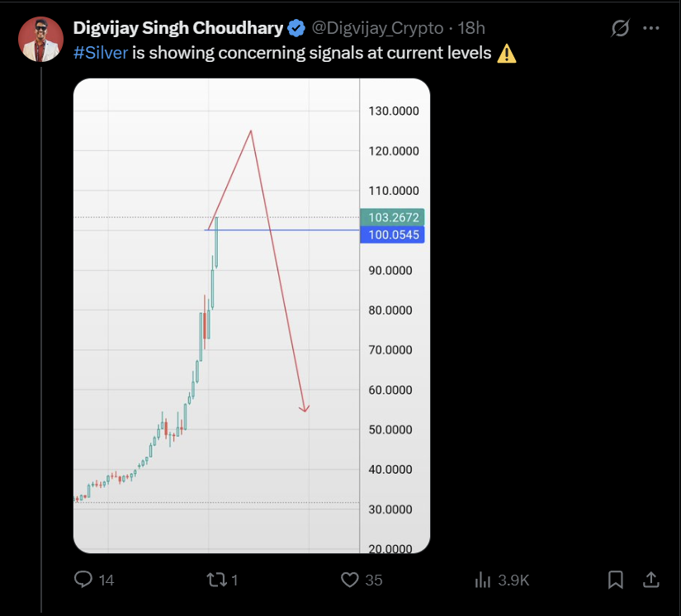This screenshot has height=616, width=681.
Task: Click the share upload icon
Action: (650, 580)
